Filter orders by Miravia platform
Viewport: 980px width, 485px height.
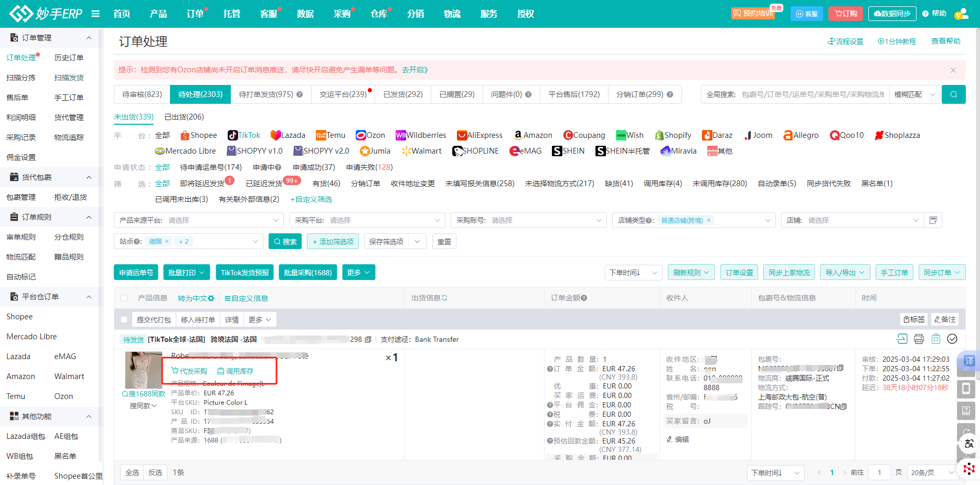pyautogui.click(x=678, y=151)
